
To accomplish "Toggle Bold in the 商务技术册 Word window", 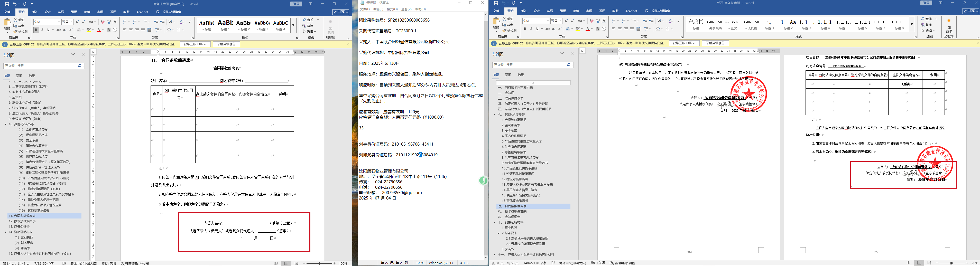I will coord(36,30).
